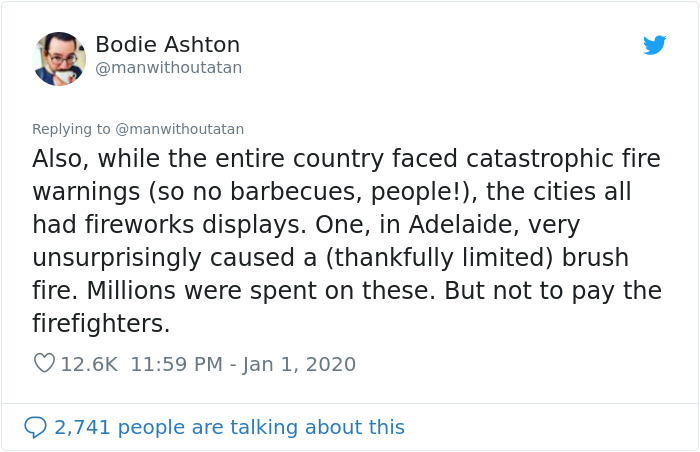The width and height of the screenshot is (700, 452).
Task: View "2,741 people are talking about this"
Action: coord(229,427)
